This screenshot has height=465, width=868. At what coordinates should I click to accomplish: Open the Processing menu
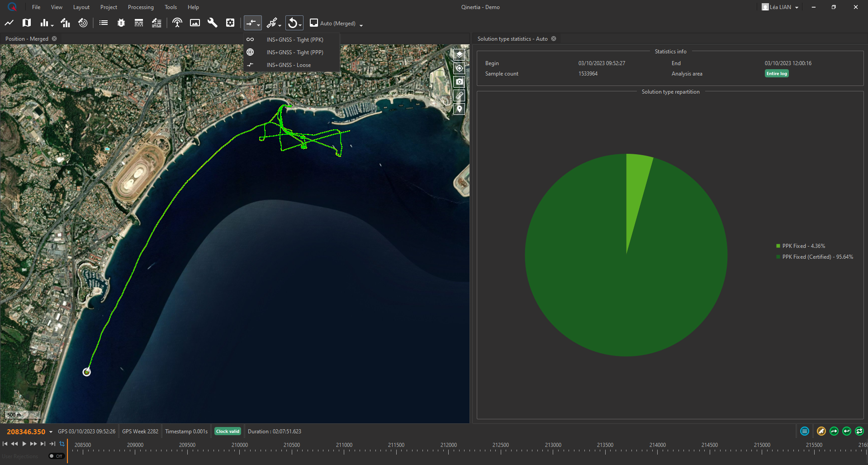point(141,7)
